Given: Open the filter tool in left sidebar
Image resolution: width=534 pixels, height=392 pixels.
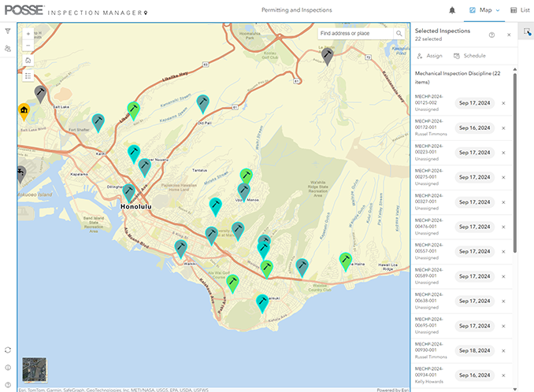Looking at the screenshot, I should [8, 31].
